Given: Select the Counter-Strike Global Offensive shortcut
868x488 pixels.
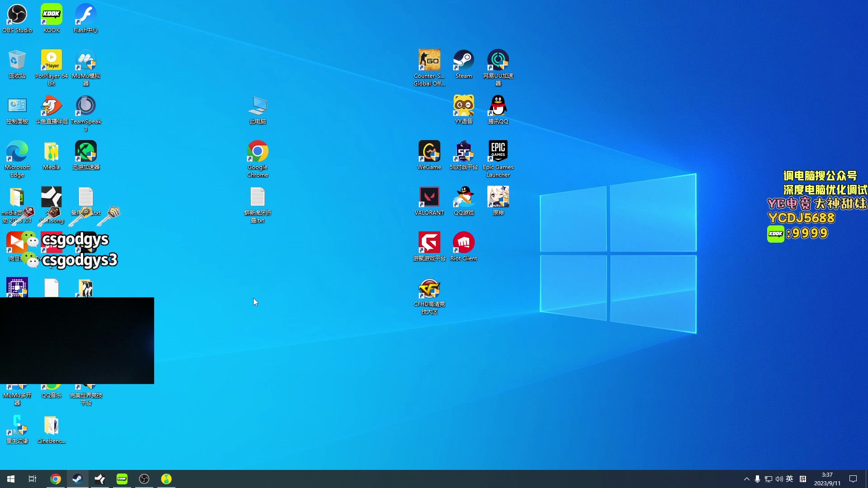Looking at the screenshot, I should click(429, 68).
